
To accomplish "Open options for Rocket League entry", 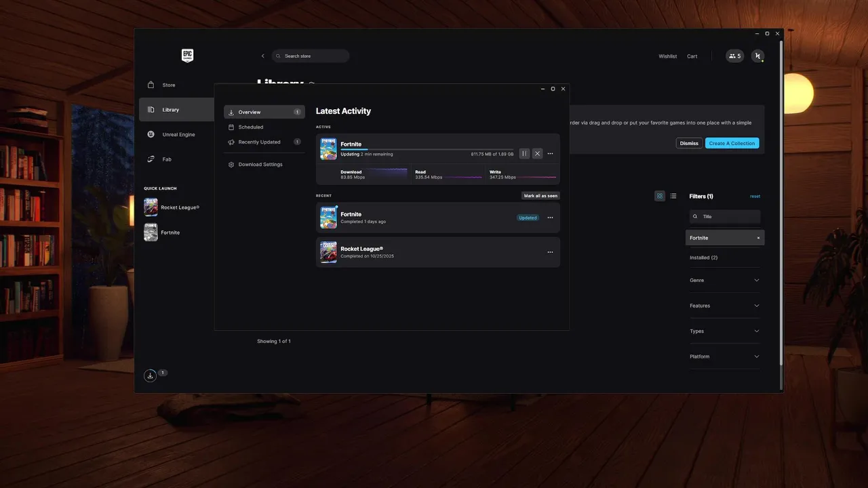I will coord(550,252).
